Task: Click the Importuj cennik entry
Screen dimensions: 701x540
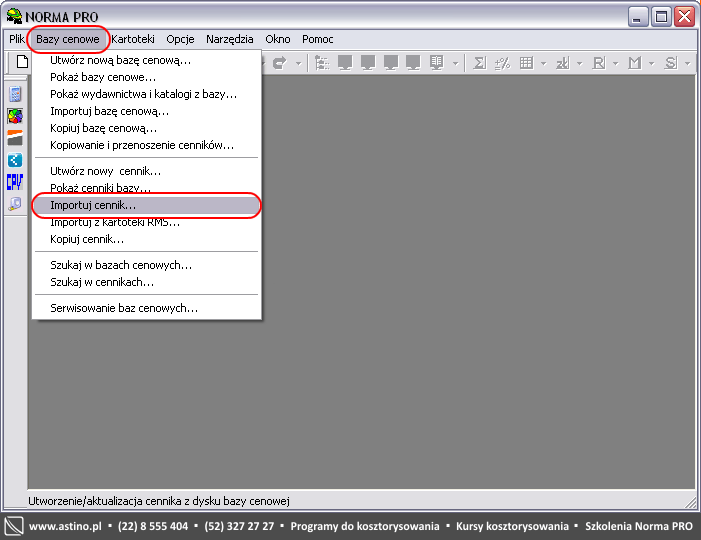Action: (147, 205)
